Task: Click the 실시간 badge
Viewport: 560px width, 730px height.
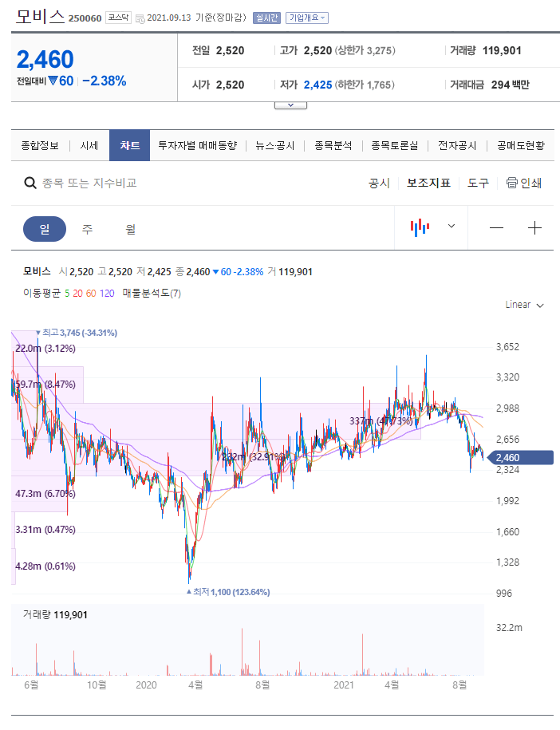Action: tap(266, 18)
